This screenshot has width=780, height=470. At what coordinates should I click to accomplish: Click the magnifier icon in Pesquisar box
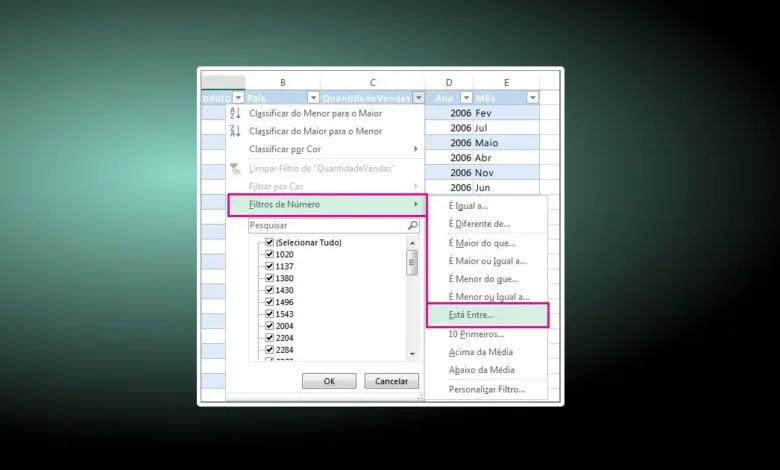[412, 225]
